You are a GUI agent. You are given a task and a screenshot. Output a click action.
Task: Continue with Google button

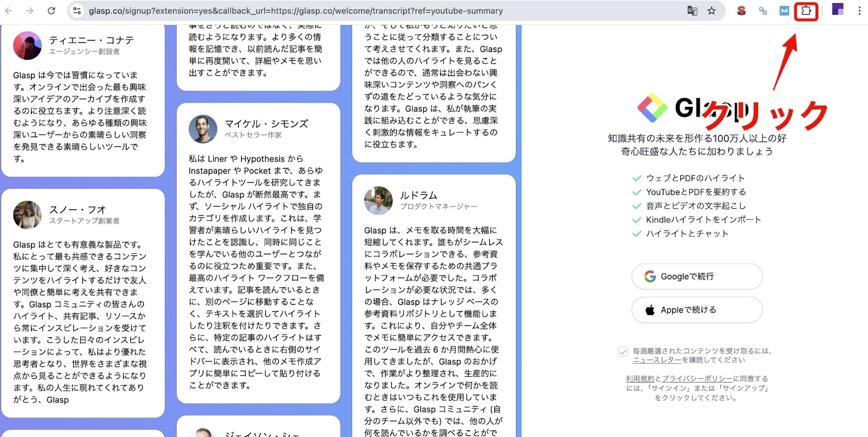(x=697, y=277)
